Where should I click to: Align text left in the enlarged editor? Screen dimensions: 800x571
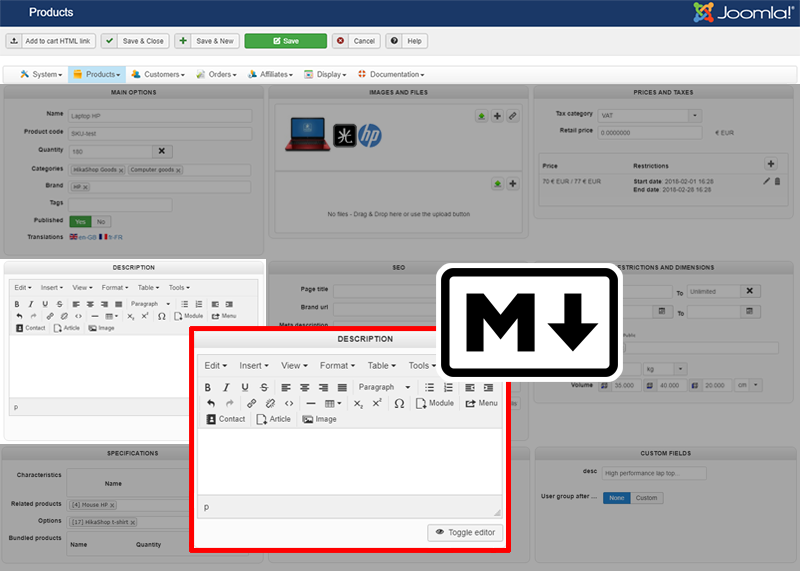(x=286, y=387)
